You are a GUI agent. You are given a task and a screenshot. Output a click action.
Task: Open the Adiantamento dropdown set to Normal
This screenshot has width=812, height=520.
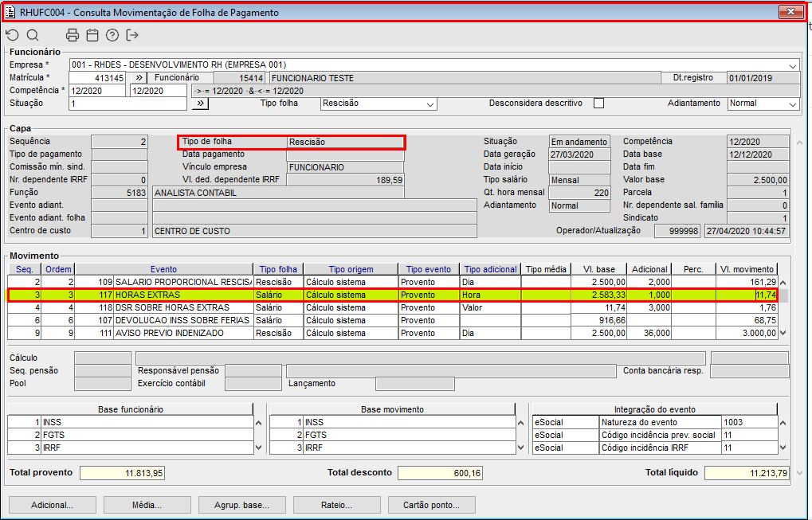point(792,104)
